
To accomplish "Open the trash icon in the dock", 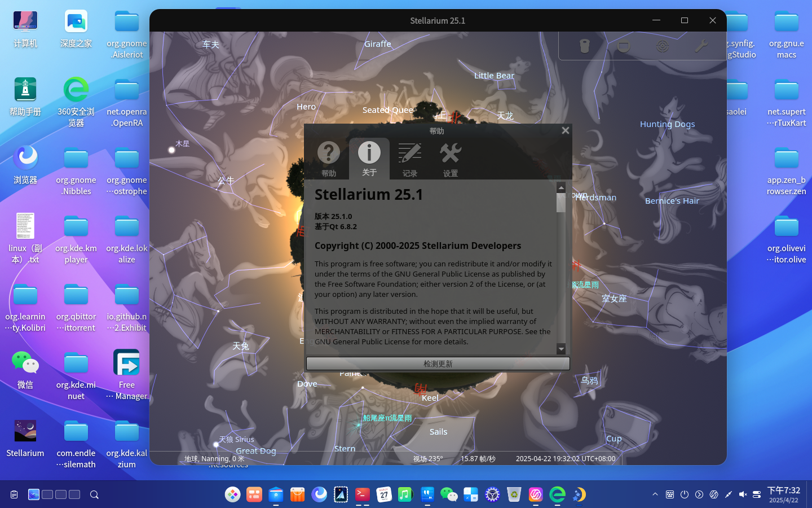I will pos(514,494).
